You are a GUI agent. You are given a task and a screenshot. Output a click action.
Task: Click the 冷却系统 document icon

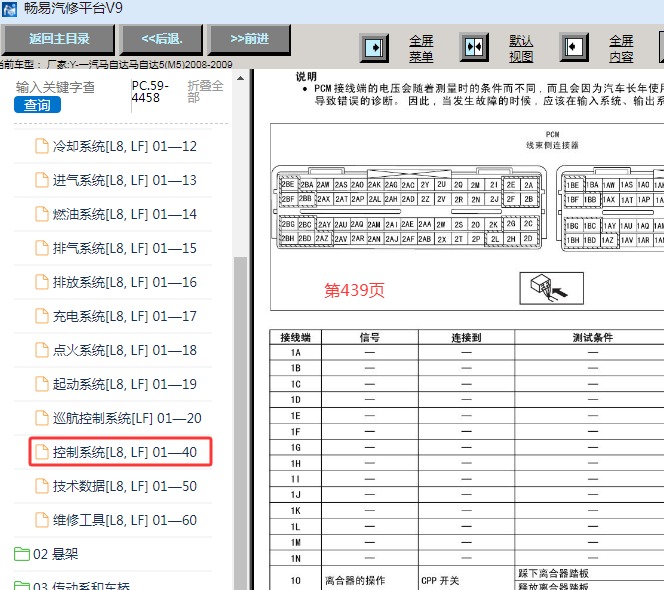click(x=42, y=146)
